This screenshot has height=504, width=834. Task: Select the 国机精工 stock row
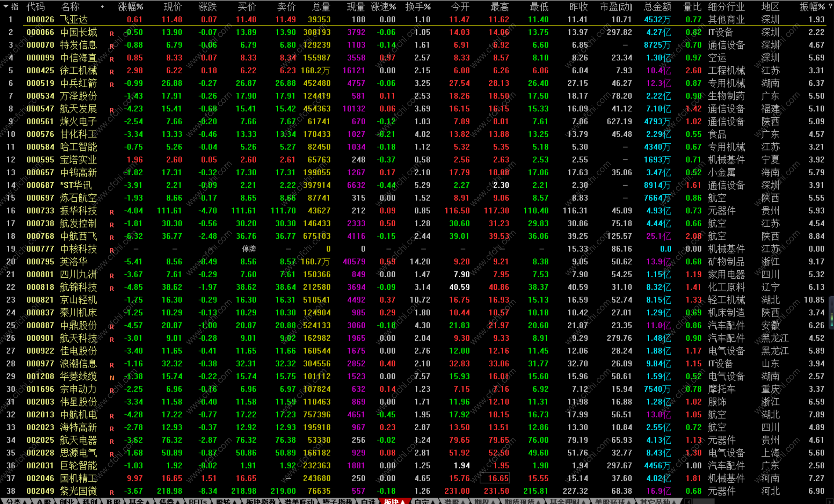click(78, 478)
